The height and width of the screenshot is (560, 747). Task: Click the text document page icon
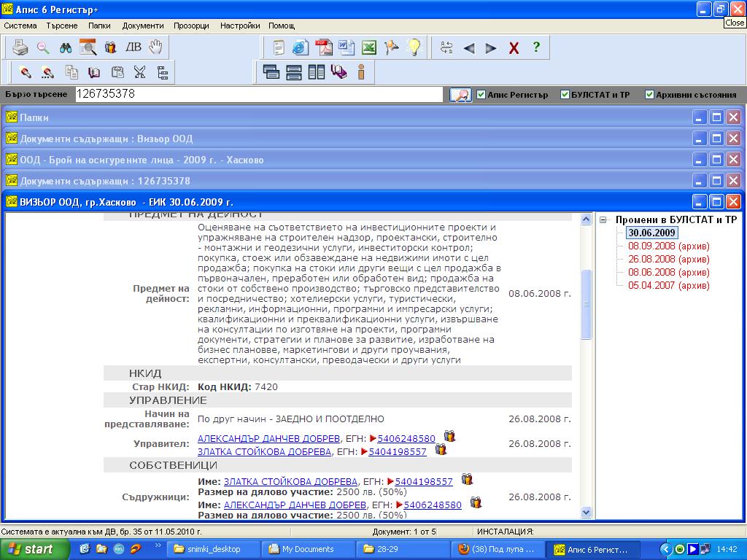279,47
